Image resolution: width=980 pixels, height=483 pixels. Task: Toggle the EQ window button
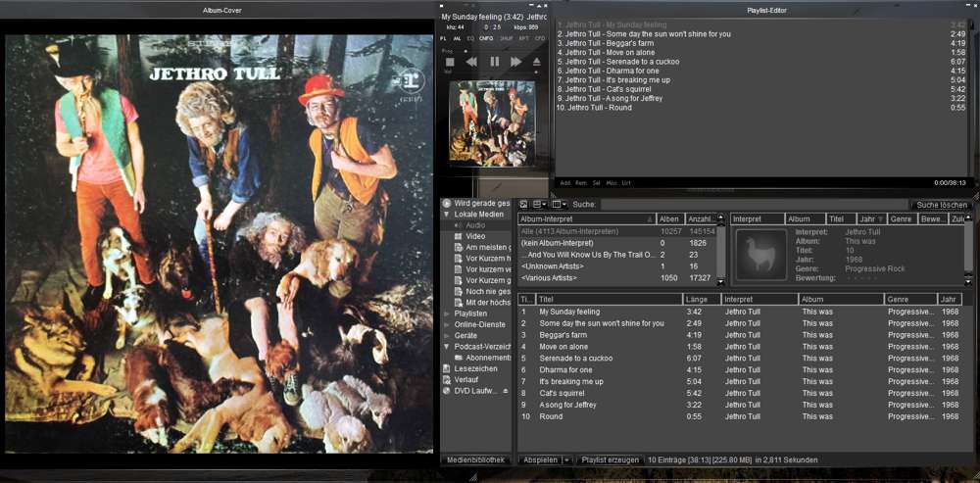[x=470, y=38]
